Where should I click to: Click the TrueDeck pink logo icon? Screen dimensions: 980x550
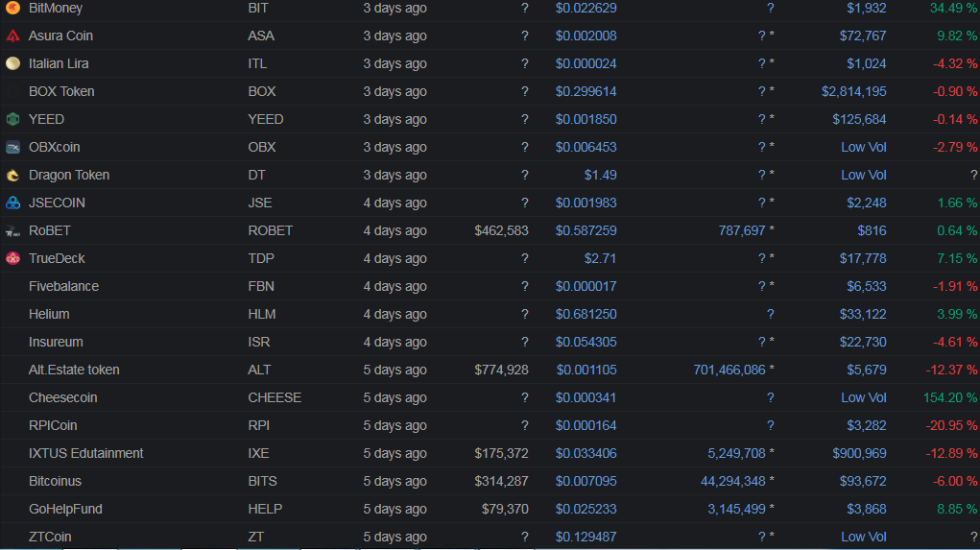pos(12,258)
